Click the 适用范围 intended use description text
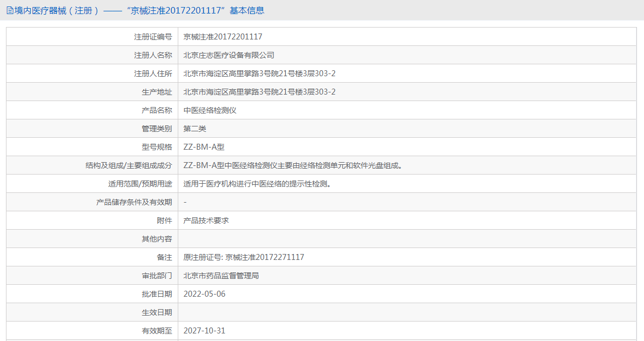The image size is (644, 341). [257, 184]
